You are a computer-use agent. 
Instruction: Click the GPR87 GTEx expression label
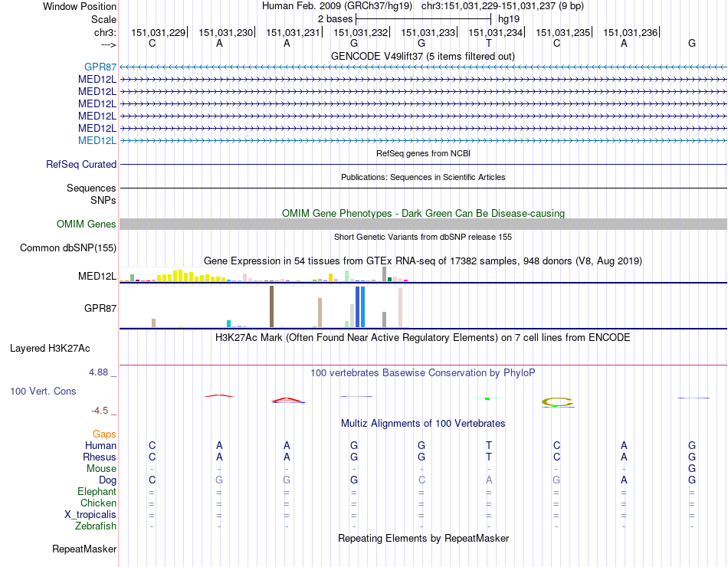[100, 309]
